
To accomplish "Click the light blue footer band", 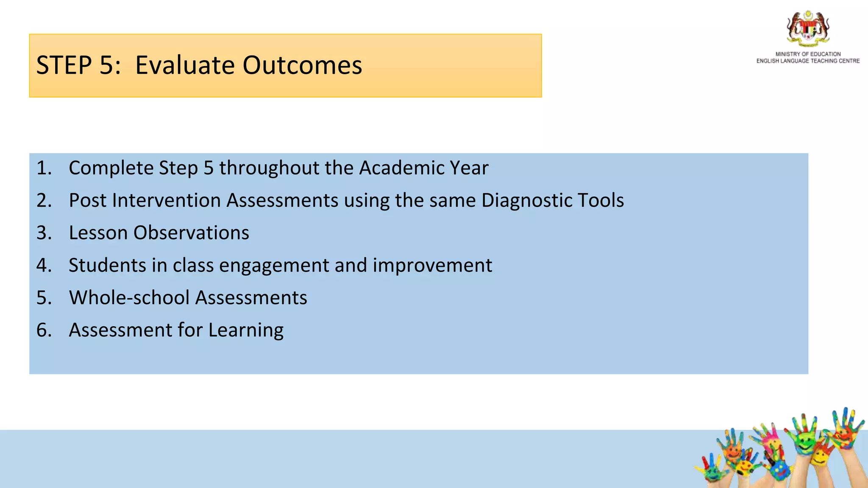I will pos(339,459).
